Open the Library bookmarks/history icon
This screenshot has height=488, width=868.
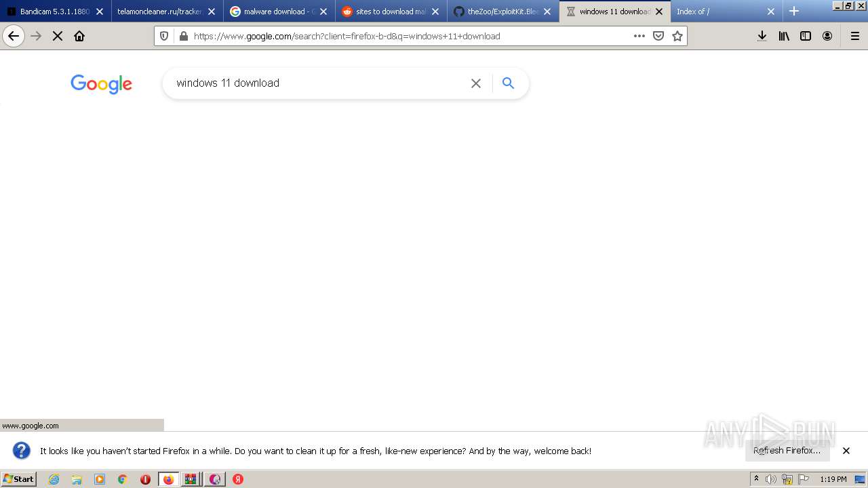coord(784,36)
